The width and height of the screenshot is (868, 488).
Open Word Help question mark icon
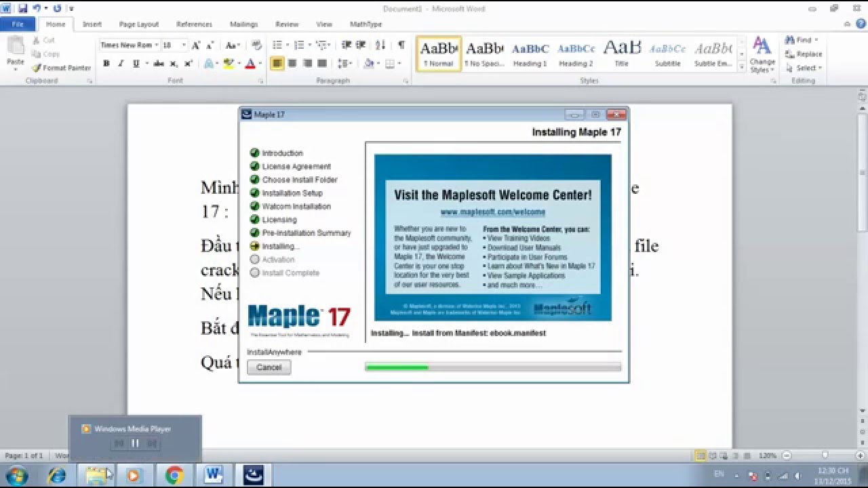tap(860, 24)
